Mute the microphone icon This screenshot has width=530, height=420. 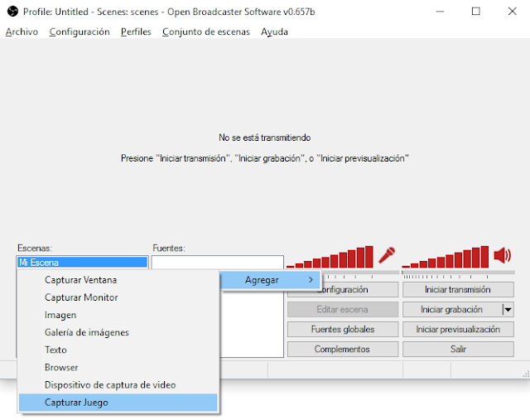tap(387, 255)
